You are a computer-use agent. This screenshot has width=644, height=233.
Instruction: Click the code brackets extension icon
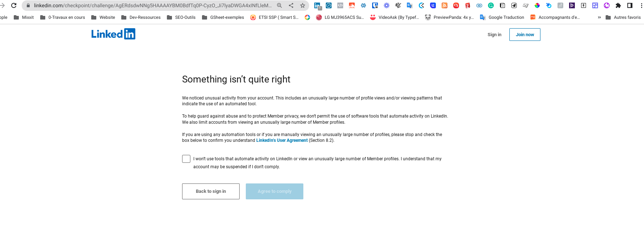(340, 5)
